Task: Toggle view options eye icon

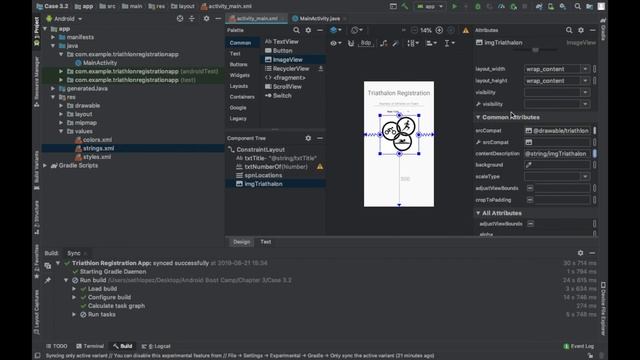Action: (336, 43)
